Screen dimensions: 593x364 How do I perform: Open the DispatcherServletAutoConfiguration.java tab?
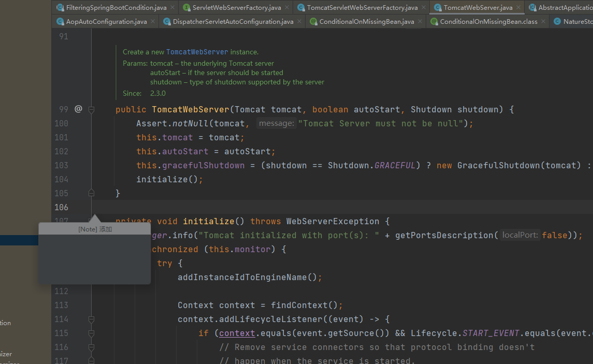tap(233, 22)
